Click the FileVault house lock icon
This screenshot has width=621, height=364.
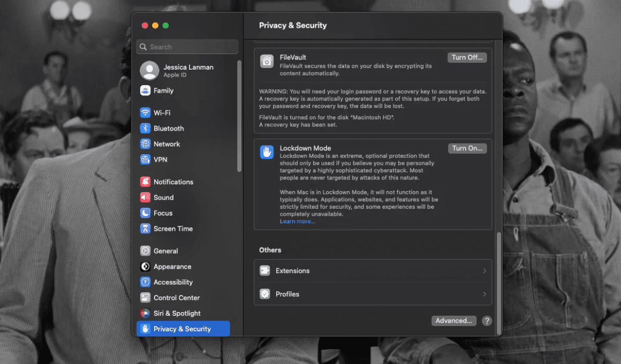click(x=267, y=62)
